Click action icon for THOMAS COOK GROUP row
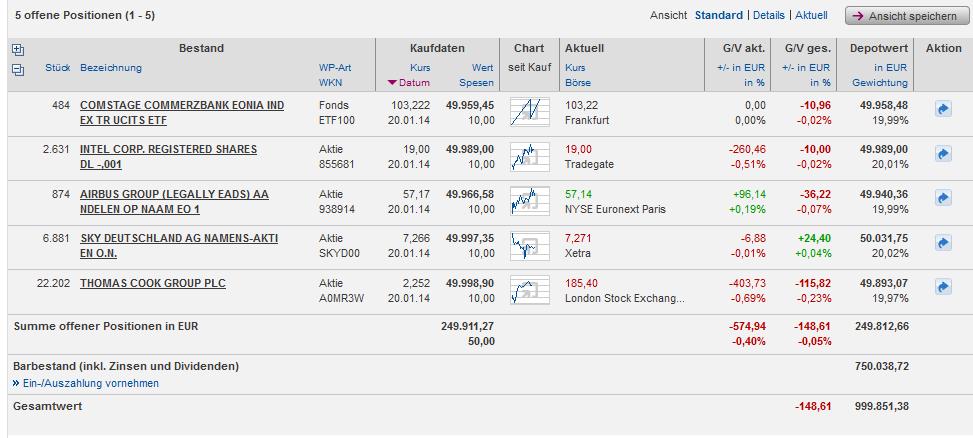Viewport: 973px width, 438px height. tap(942, 287)
